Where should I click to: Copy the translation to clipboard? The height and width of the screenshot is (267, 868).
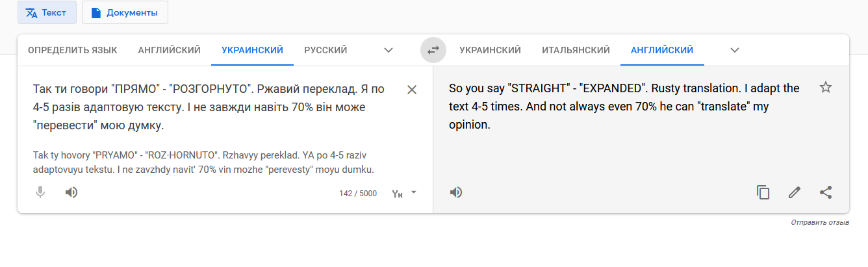click(763, 192)
